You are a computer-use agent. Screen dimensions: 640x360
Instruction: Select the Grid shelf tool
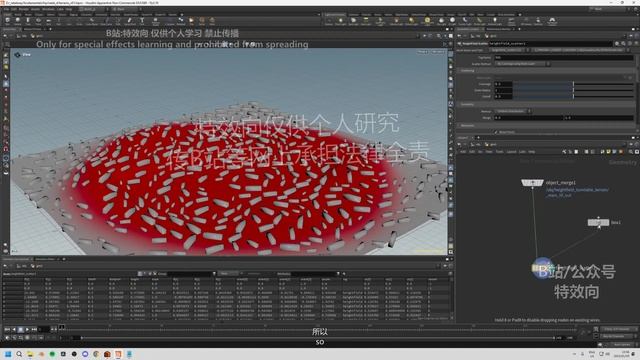click(49, 20)
